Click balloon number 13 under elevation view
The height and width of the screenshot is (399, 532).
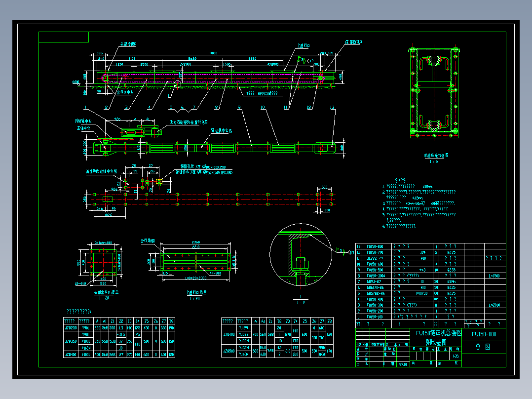[332, 107]
